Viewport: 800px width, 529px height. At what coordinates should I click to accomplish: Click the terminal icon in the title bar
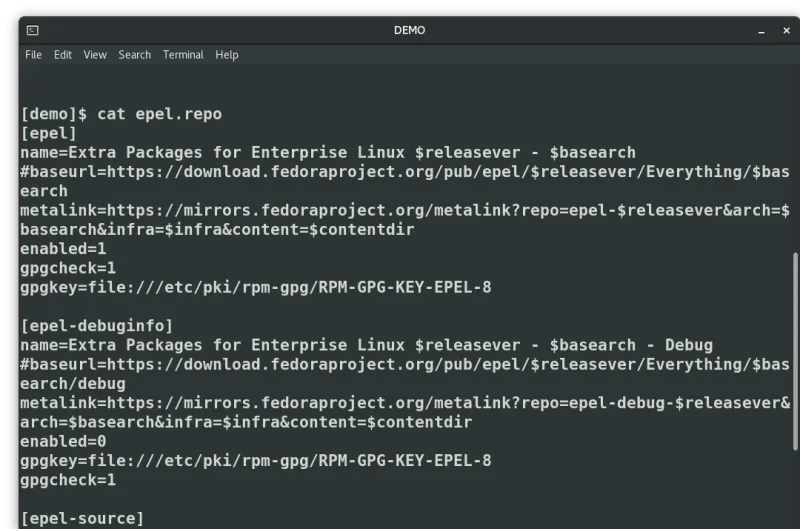(x=33, y=30)
